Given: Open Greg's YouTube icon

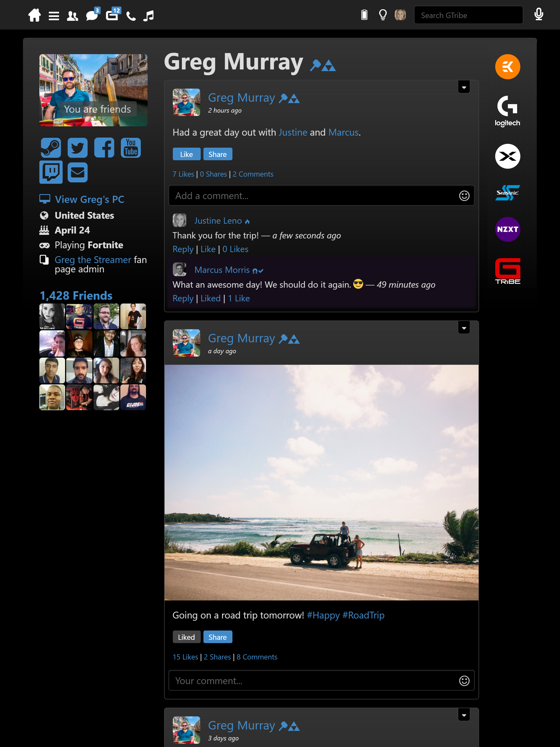Looking at the screenshot, I should click(x=131, y=148).
